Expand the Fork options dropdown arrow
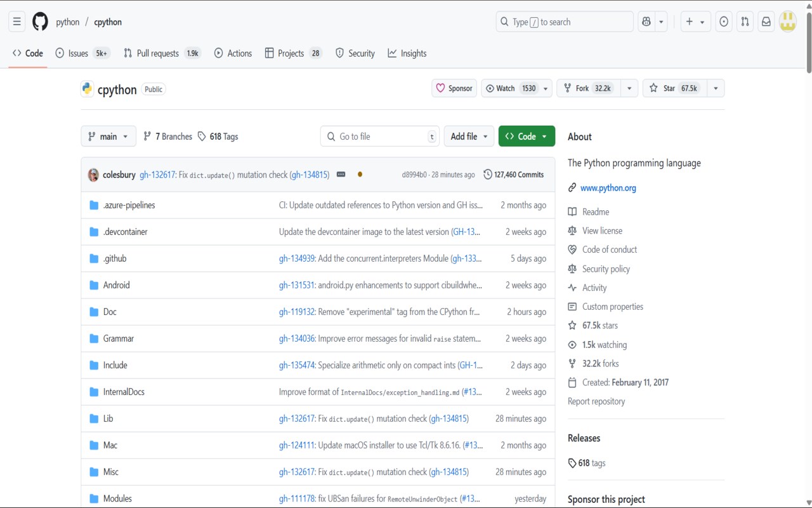The height and width of the screenshot is (508, 812). (x=629, y=88)
